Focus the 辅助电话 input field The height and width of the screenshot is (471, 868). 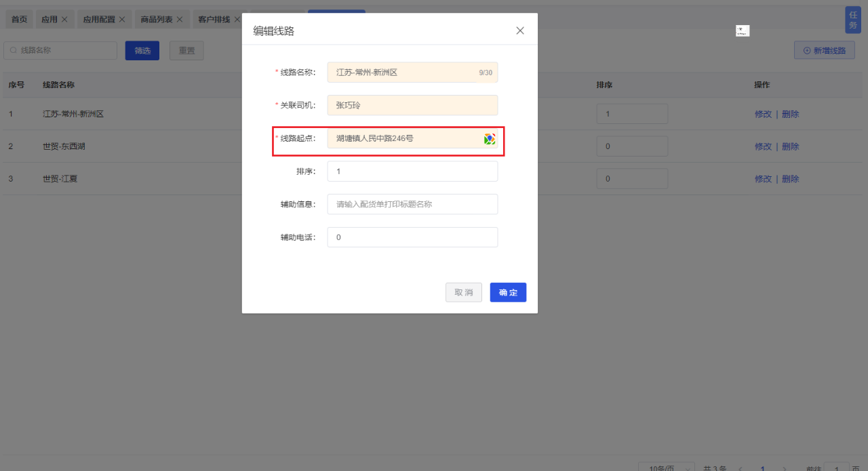tap(412, 237)
